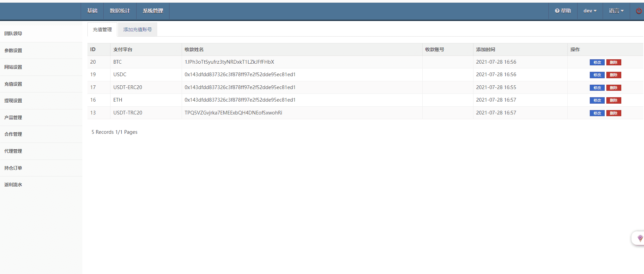This screenshot has height=274, width=644.
Task: Select the 充值管理 tab
Action: pyautogui.click(x=102, y=29)
